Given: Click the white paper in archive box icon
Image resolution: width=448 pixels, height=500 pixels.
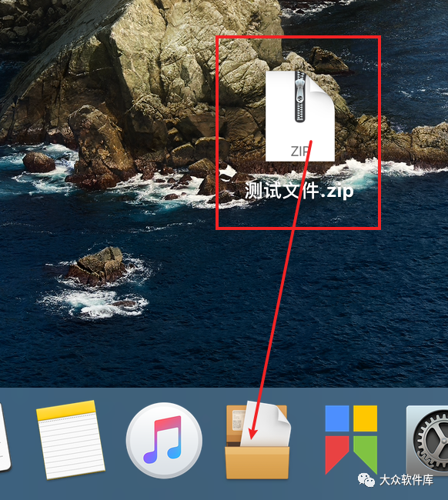Looking at the screenshot, I should [x=266, y=424].
